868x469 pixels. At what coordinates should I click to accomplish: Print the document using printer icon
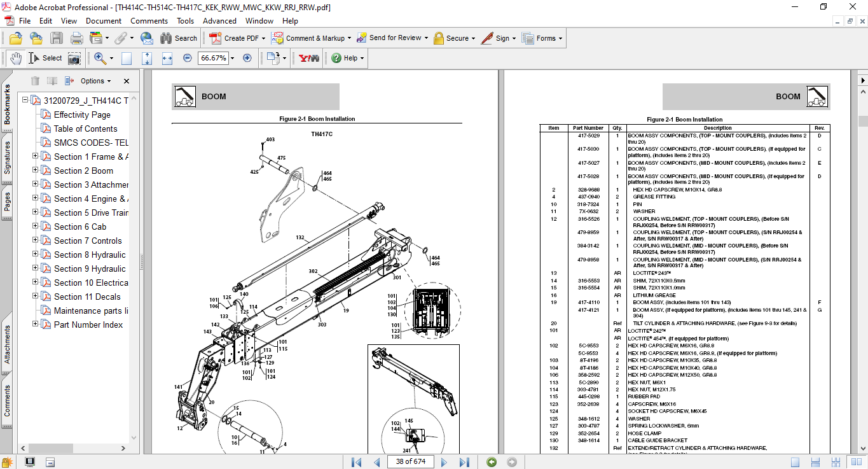76,38
